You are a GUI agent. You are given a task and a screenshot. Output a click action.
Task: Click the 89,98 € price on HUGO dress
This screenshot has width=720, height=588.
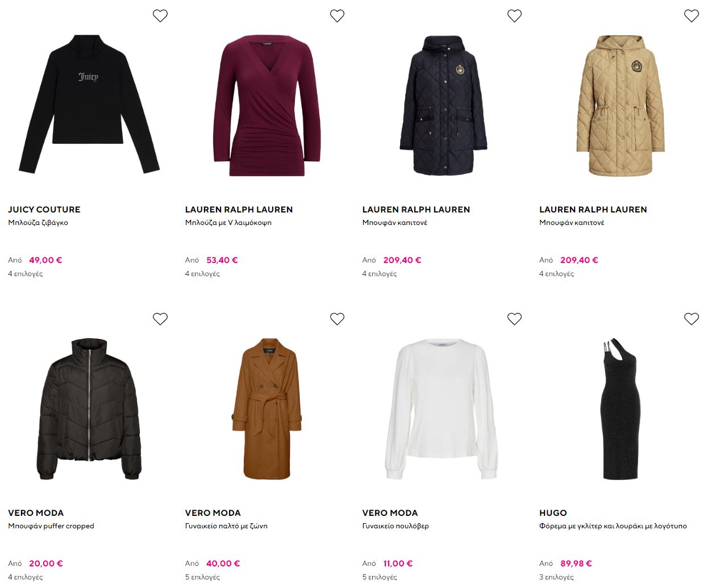[576, 564]
